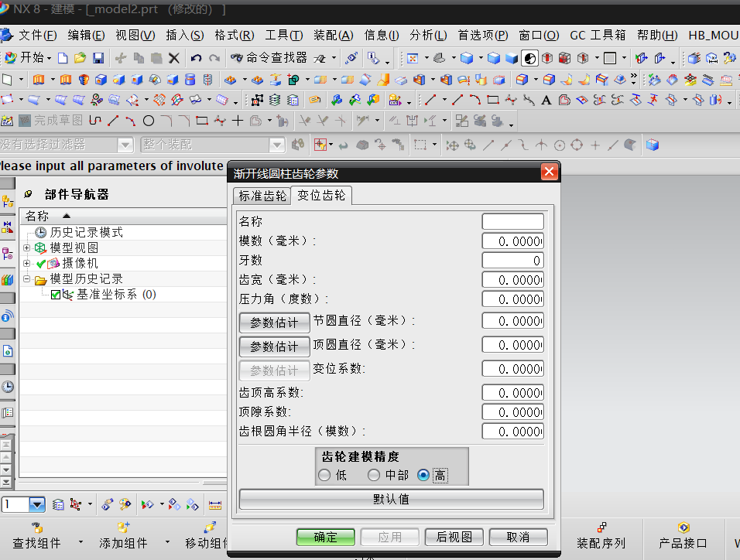The width and height of the screenshot is (740, 560).
Task: Open the GC 工具箱 menu
Action: click(598, 36)
